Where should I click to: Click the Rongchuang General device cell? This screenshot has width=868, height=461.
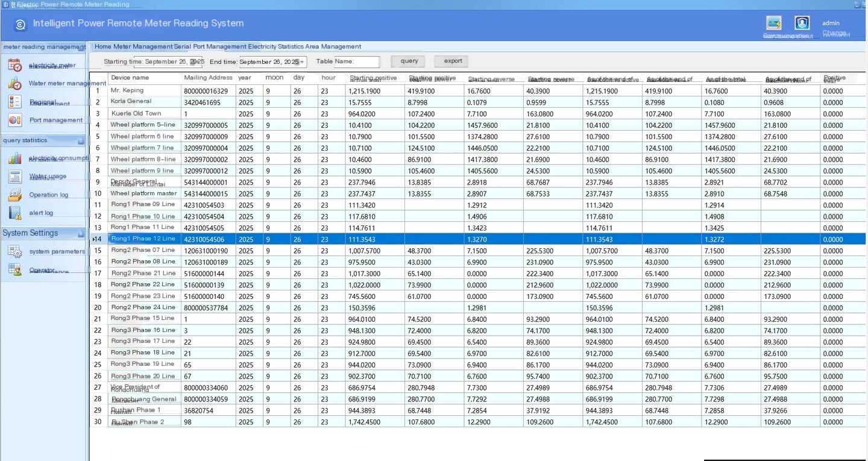[x=144, y=399]
